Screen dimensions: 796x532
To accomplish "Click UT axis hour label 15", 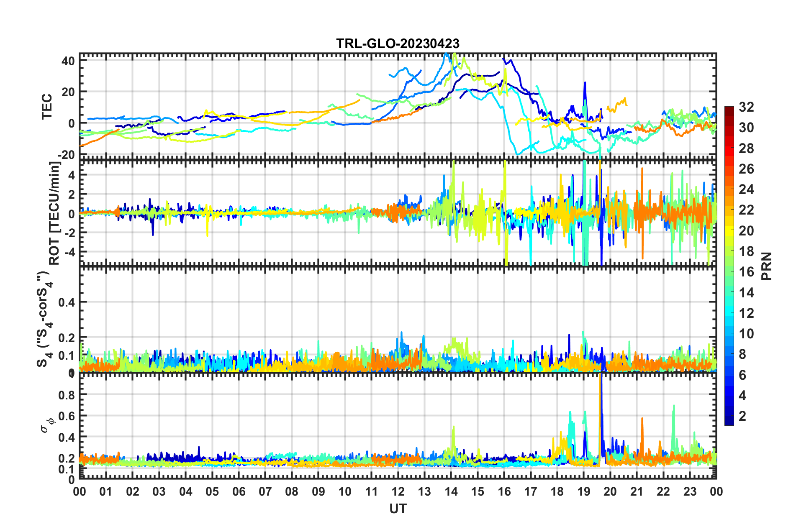I will click(478, 491).
